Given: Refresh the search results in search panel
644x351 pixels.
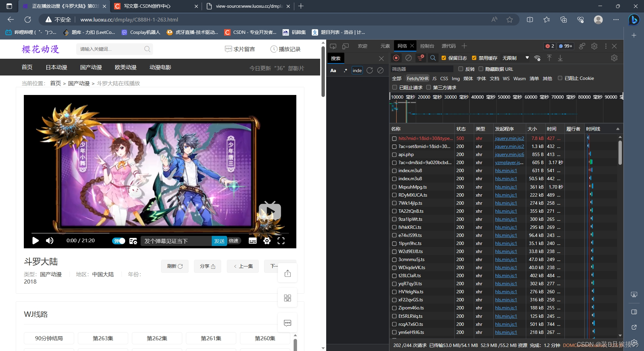Looking at the screenshot, I should 369,70.
